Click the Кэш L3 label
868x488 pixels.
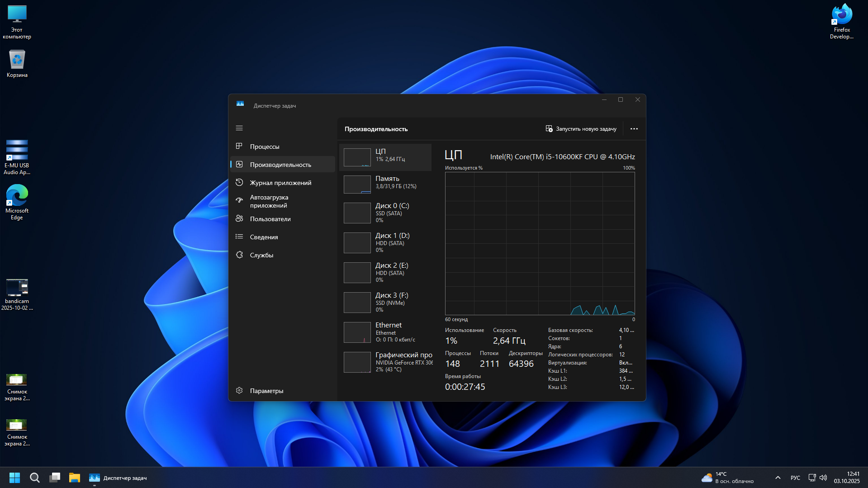pos(558,387)
